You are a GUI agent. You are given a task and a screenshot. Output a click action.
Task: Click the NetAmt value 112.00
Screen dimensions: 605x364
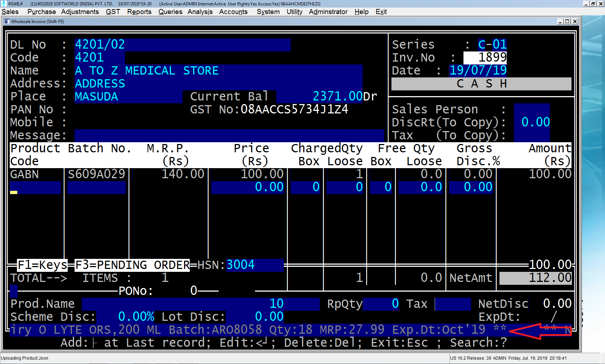[535, 278]
